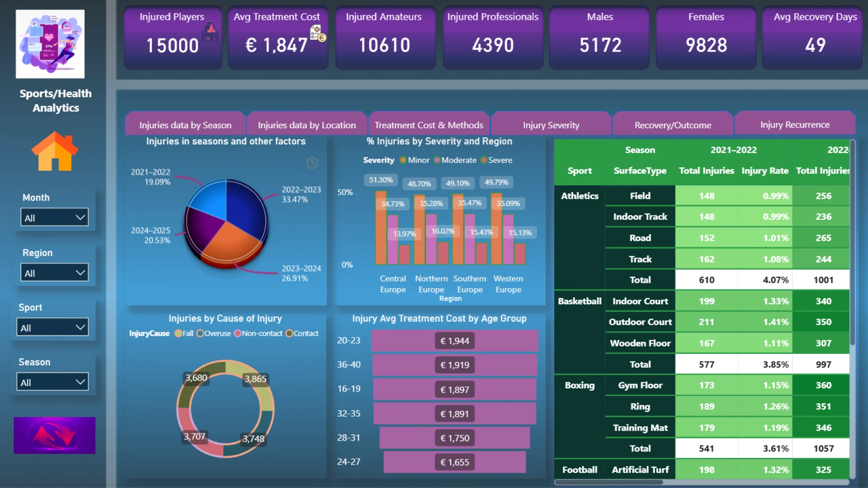
Task: Click the Injured Players card
Action: (173, 38)
